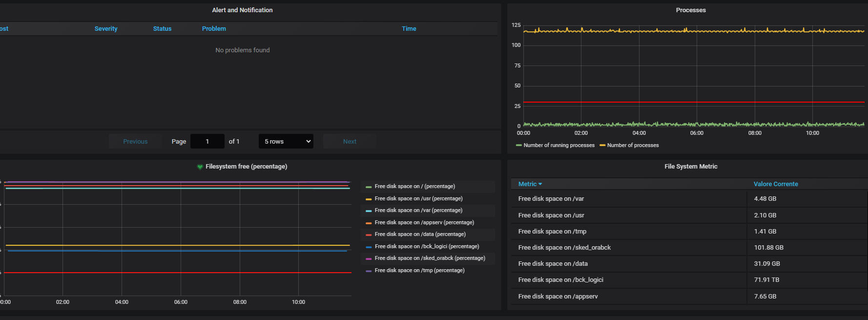Toggle Free disk space on /appserv (percentage) series
Image resolution: width=868 pixels, height=320 pixels.
(424, 222)
